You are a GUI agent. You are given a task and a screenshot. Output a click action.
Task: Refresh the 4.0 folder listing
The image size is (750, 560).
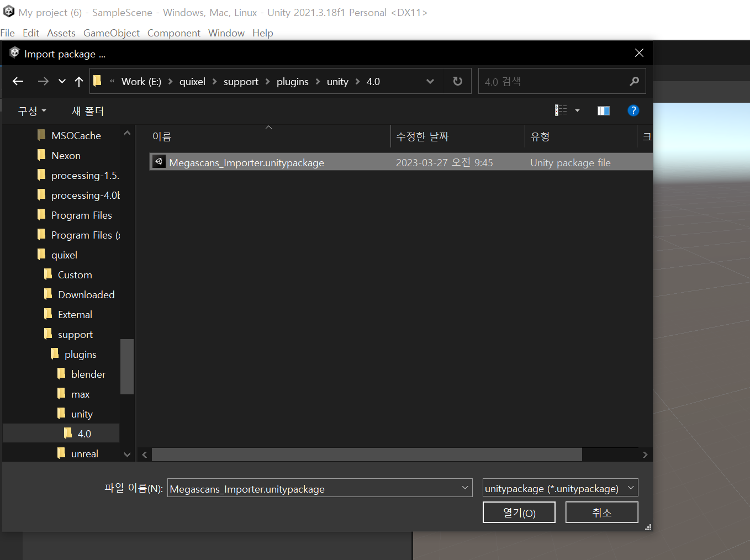[457, 81]
